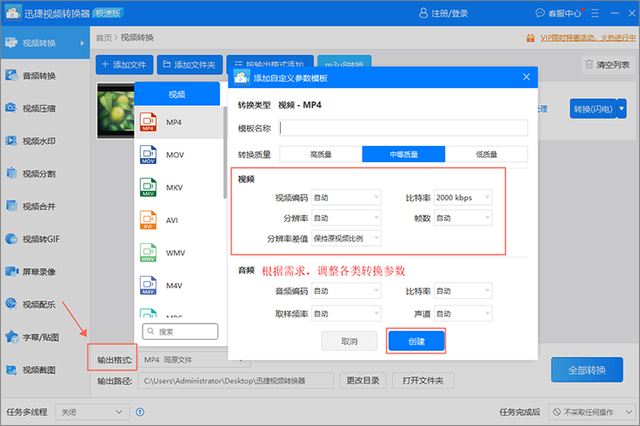Open the audio 比特率 dropdown
This screenshot has height=426, width=640.
pyautogui.click(x=463, y=291)
